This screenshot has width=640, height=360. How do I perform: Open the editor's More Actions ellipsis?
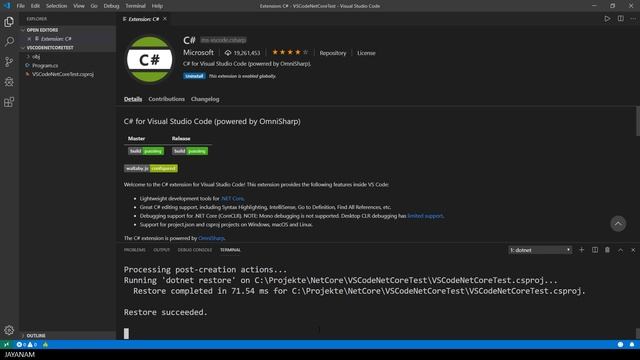point(633,19)
